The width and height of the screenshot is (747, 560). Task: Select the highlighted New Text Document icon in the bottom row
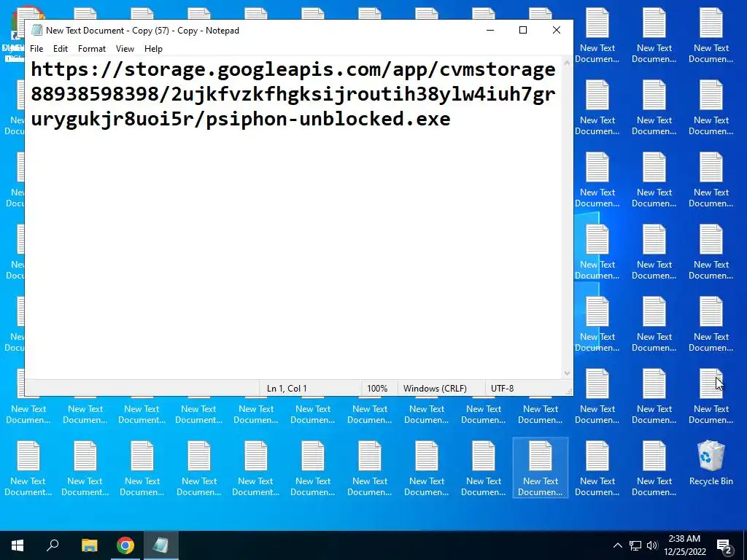click(x=541, y=467)
